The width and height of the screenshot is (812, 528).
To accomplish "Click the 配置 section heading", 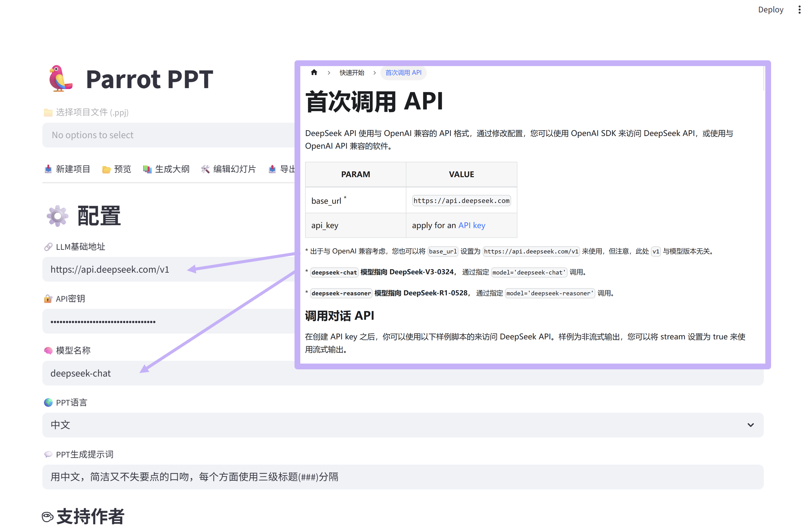I will tap(99, 216).
